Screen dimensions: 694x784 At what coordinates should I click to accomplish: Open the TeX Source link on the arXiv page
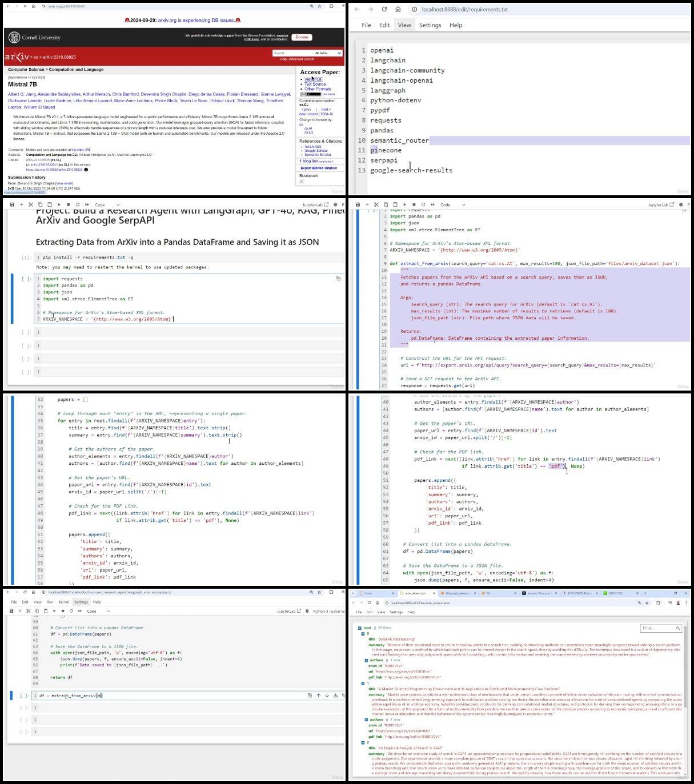pos(315,84)
